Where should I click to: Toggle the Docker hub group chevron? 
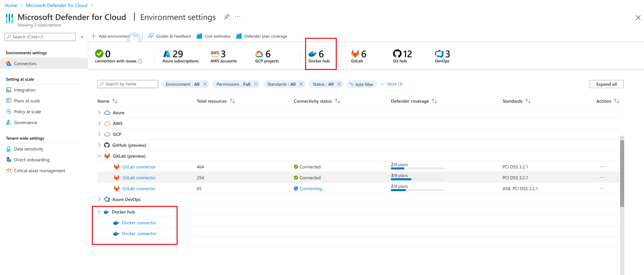click(x=99, y=212)
